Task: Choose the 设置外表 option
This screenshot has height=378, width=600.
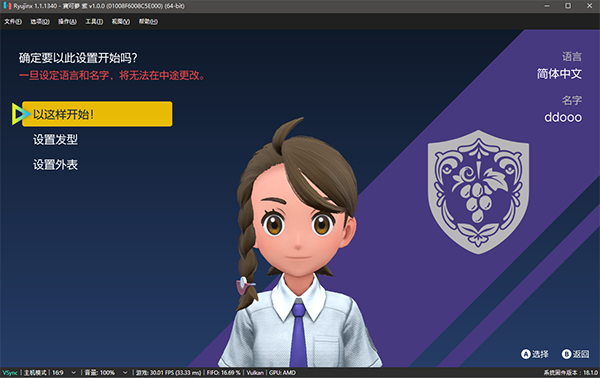Action: point(55,165)
